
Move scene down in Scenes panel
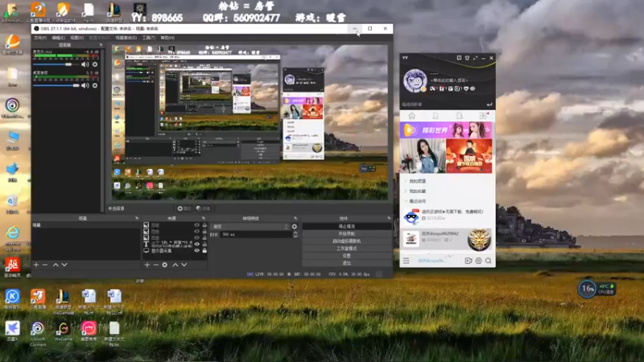click(x=64, y=265)
